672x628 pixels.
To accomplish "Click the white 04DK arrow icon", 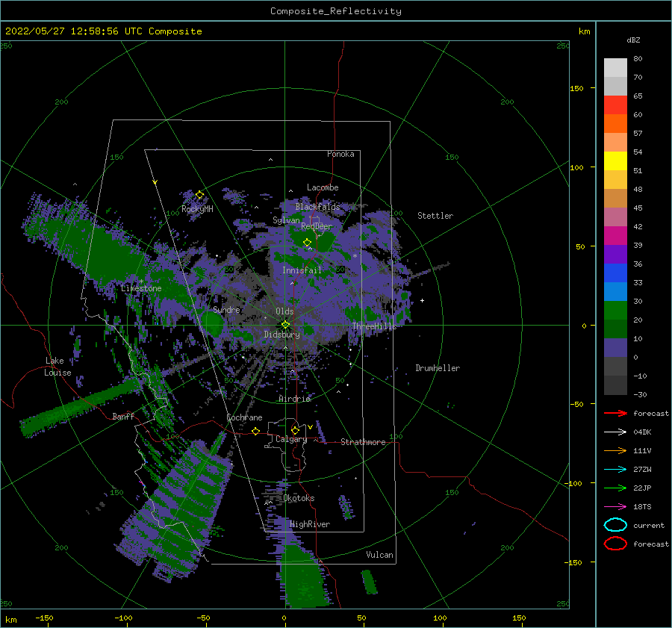I will [x=615, y=432].
